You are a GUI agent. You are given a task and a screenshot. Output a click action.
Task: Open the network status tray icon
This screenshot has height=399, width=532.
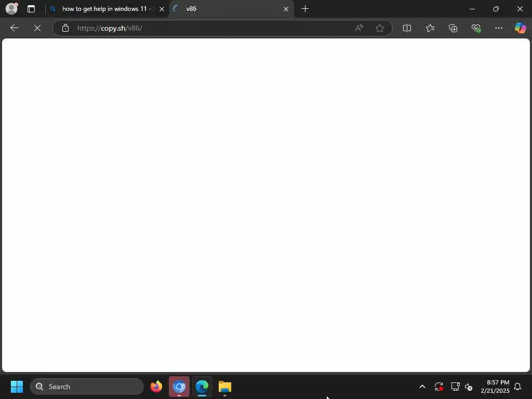click(455, 387)
